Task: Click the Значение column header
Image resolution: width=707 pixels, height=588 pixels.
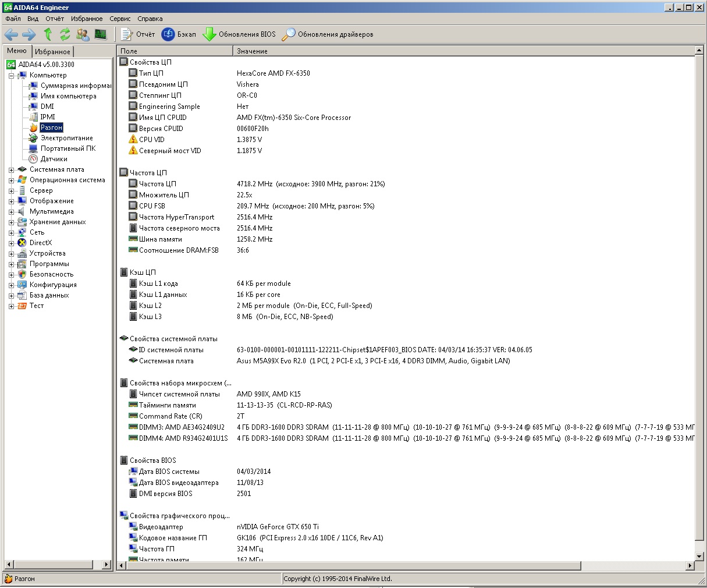Action: pos(464,51)
